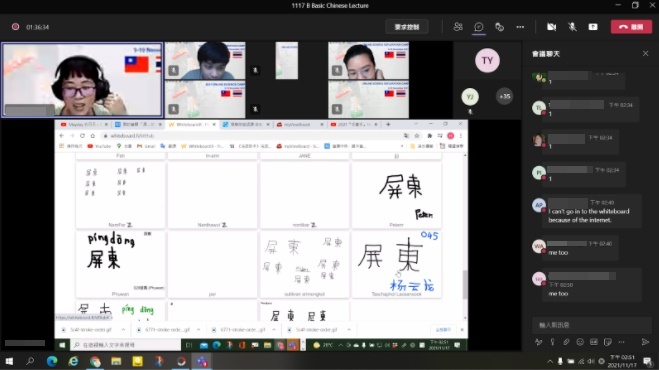Viewport: 659px width, 370px height.
Task: Go to home page in shared browser
Action: 93,136
